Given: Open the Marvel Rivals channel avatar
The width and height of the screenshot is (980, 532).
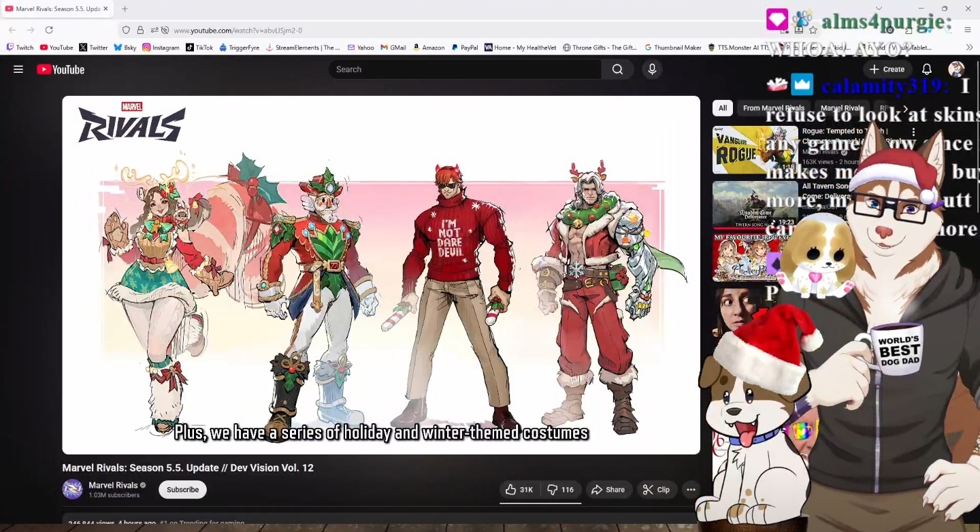Looking at the screenshot, I should pos(73,490).
